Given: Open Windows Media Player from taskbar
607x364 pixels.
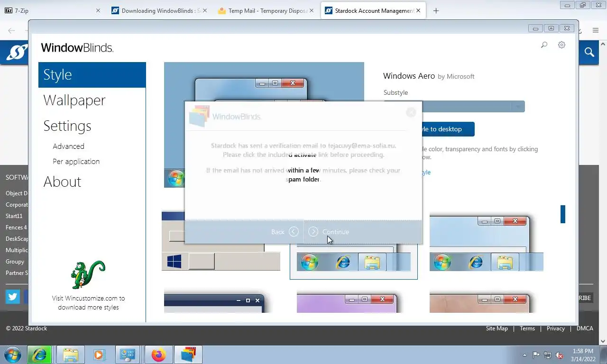Looking at the screenshot, I should (x=99, y=355).
